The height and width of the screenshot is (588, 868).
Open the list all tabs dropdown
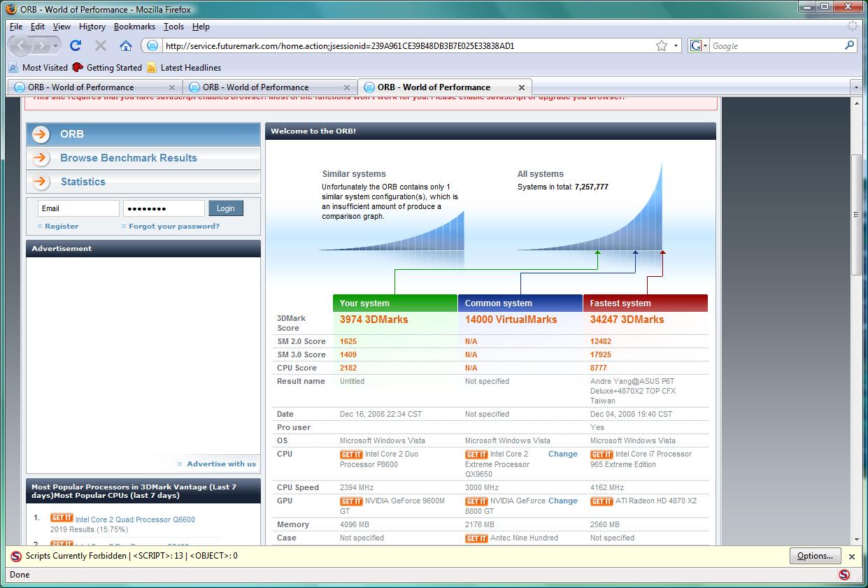click(856, 87)
